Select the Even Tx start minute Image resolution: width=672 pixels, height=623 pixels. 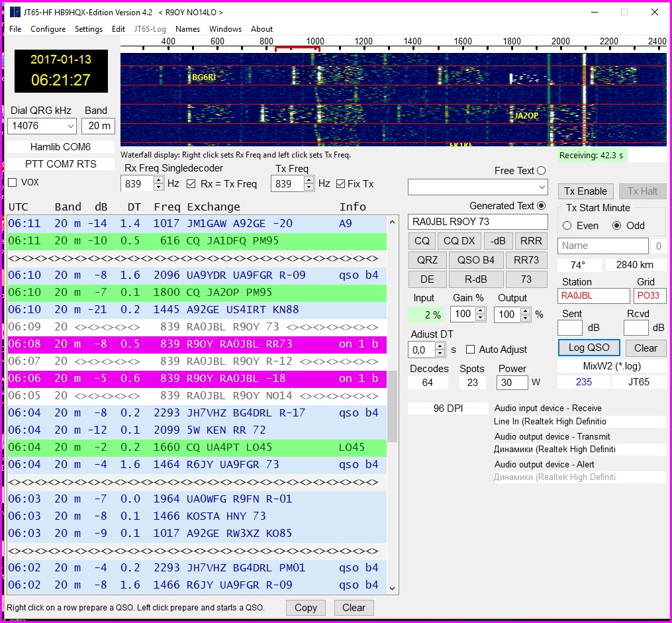(x=567, y=226)
